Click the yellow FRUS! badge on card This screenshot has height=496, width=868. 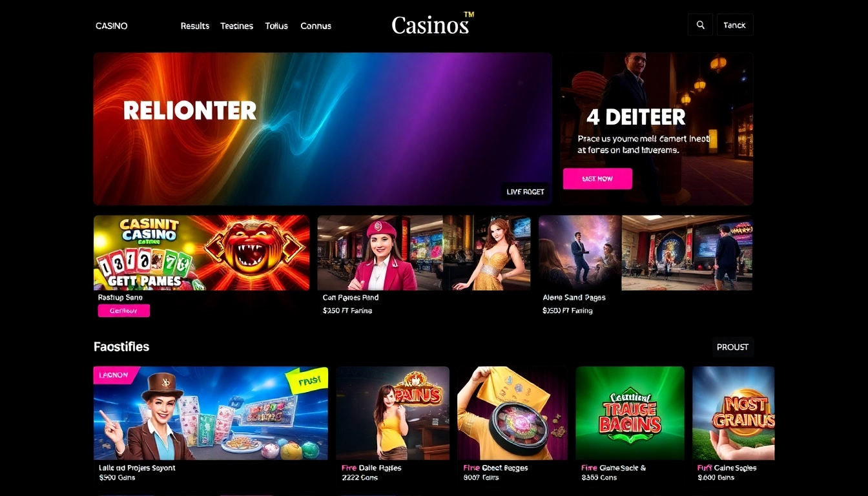pyautogui.click(x=309, y=381)
